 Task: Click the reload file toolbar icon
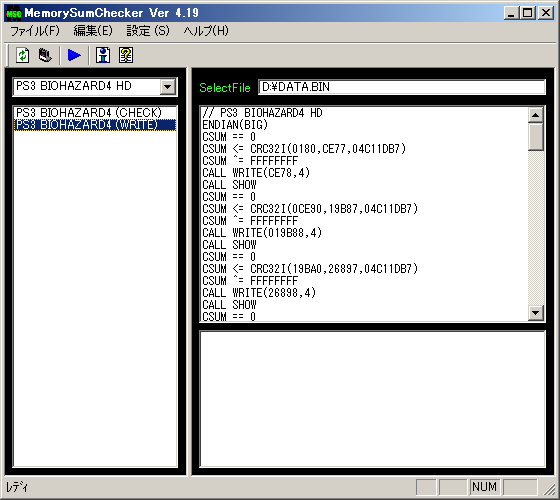[x=22, y=55]
